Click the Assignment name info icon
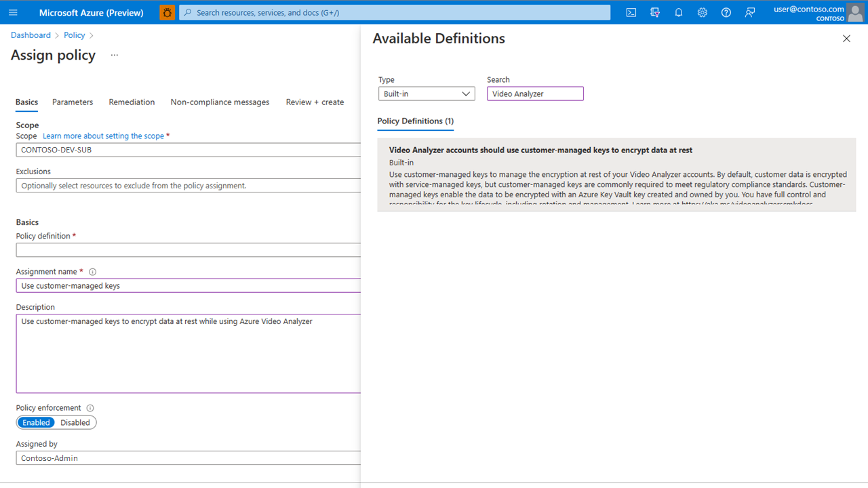 92,272
